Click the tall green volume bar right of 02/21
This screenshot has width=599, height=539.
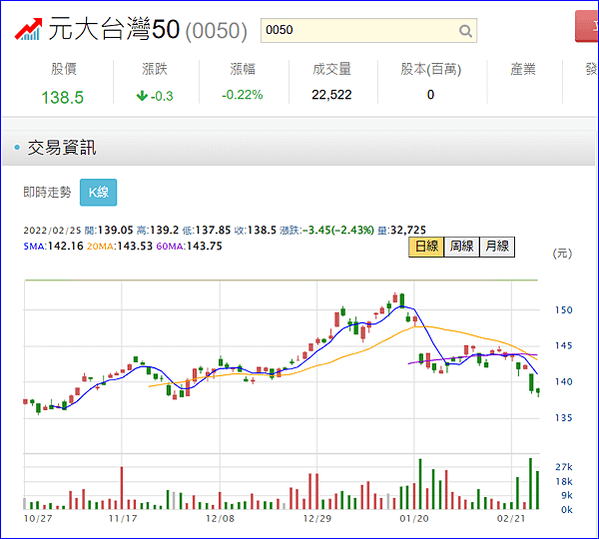[x=531, y=484]
